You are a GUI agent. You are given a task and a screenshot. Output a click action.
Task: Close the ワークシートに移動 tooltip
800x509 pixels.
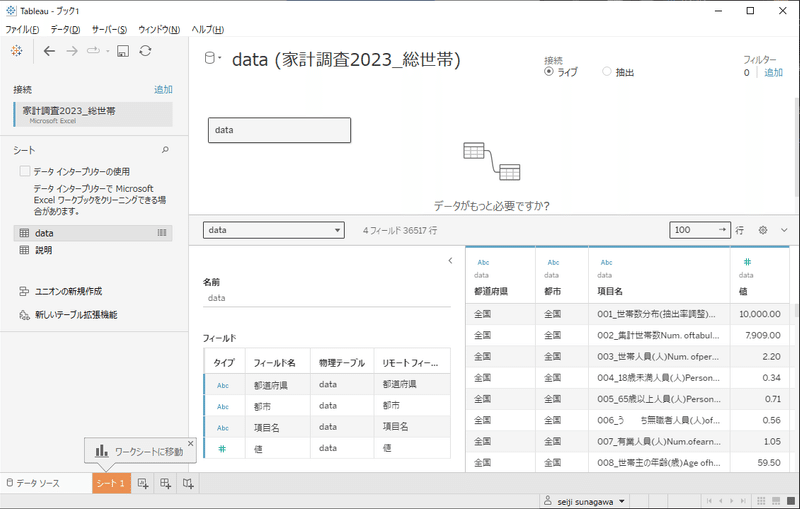190,444
